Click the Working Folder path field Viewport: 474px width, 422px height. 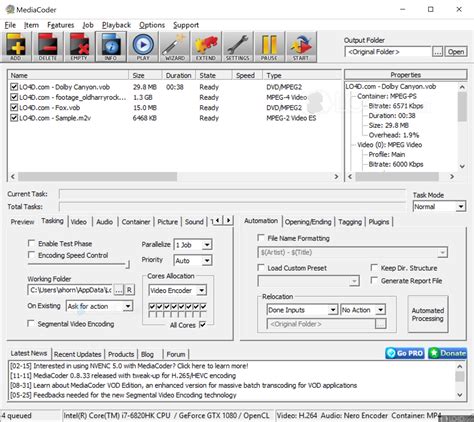pos(71,290)
